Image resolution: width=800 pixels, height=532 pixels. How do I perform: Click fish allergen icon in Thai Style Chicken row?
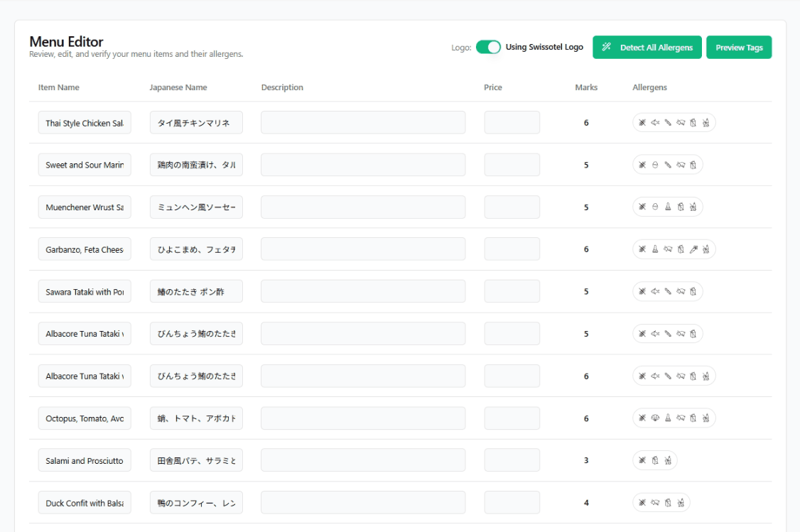click(x=655, y=123)
